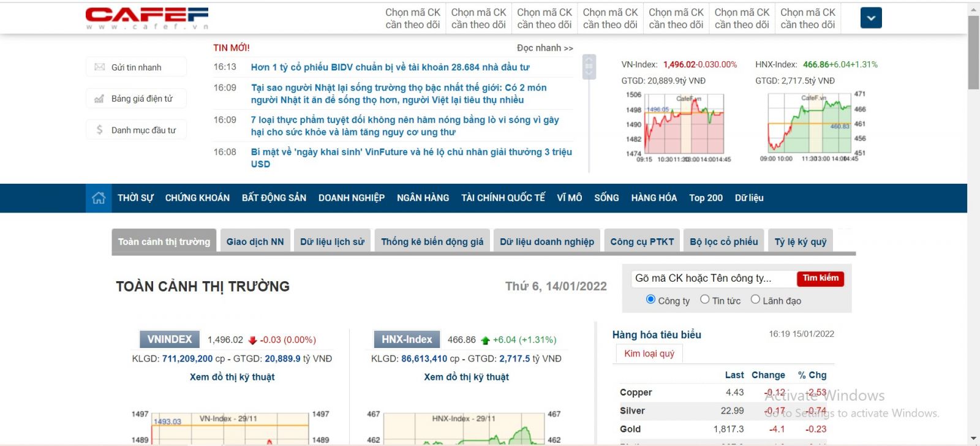Click the chart icon beside Bảng giá điện tử
980x446 pixels.
click(99, 99)
